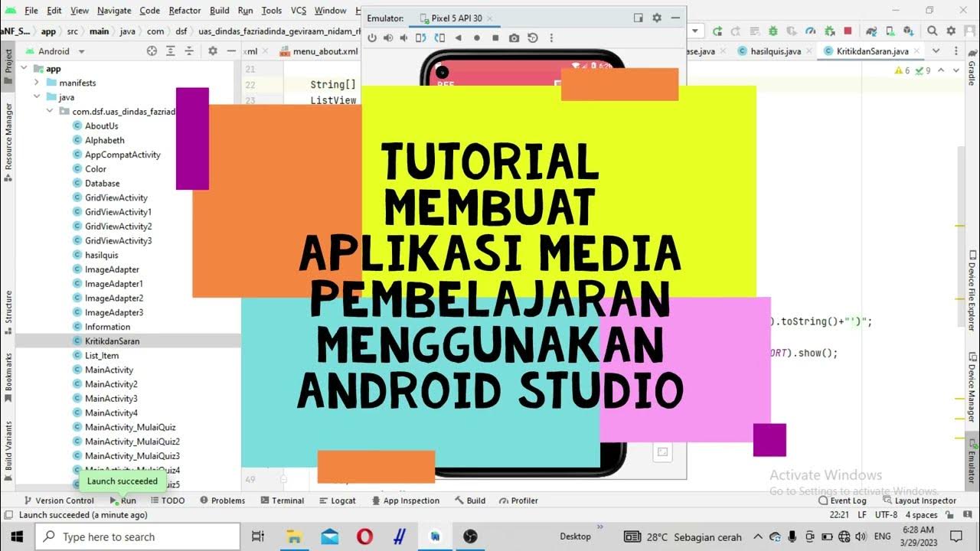The height and width of the screenshot is (551, 980).
Task: Open emulator Snapshots icon
Action: click(532, 37)
